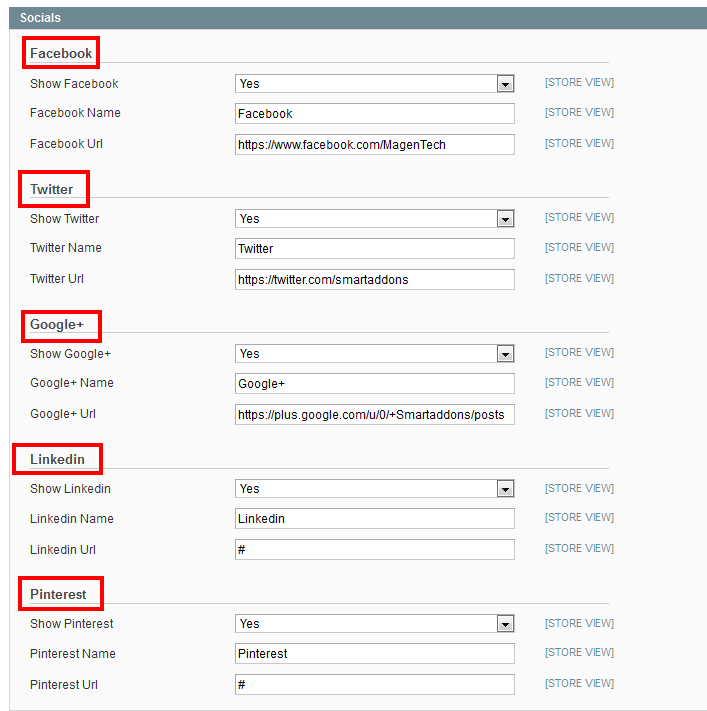This screenshot has width=707, height=711.
Task: Click STORE VIEW text beside Linkedin Url
Action: coord(579,548)
